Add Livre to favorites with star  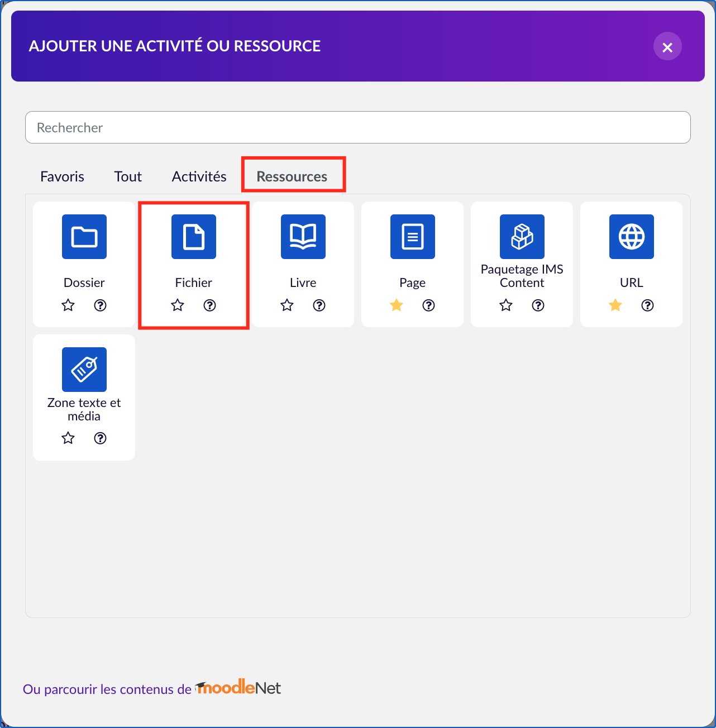[x=287, y=305]
